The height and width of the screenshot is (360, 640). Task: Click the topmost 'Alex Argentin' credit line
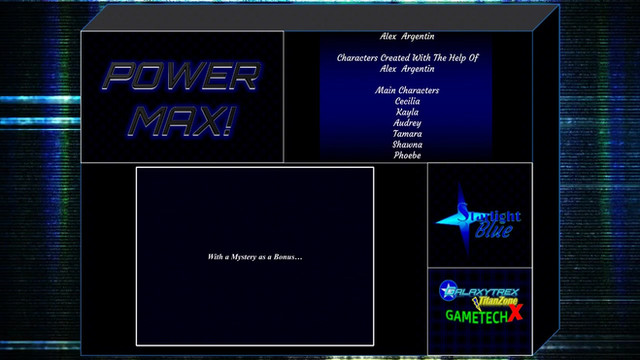point(407,36)
